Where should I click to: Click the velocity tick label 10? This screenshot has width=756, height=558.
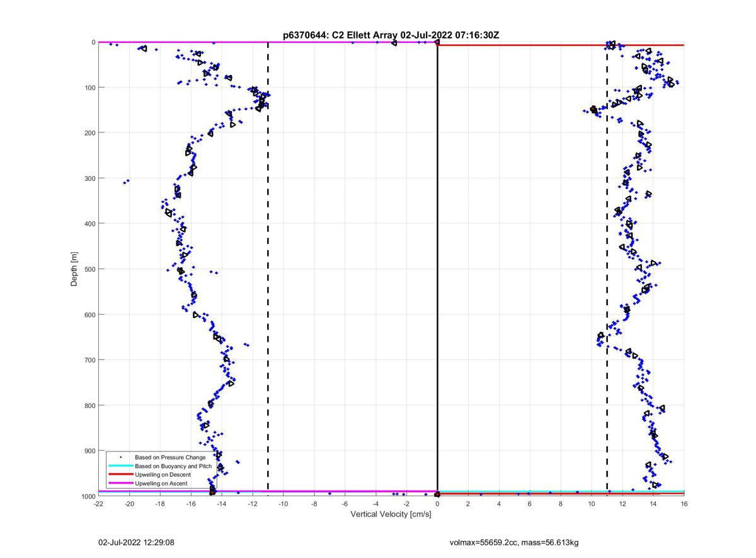pyautogui.click(x=592, y=504)
